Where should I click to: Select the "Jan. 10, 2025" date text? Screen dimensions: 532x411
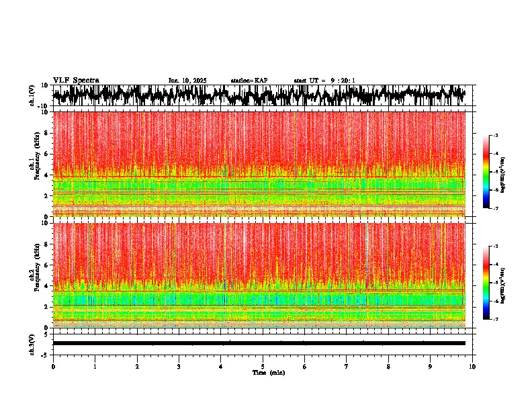click(x=187, y=81)
